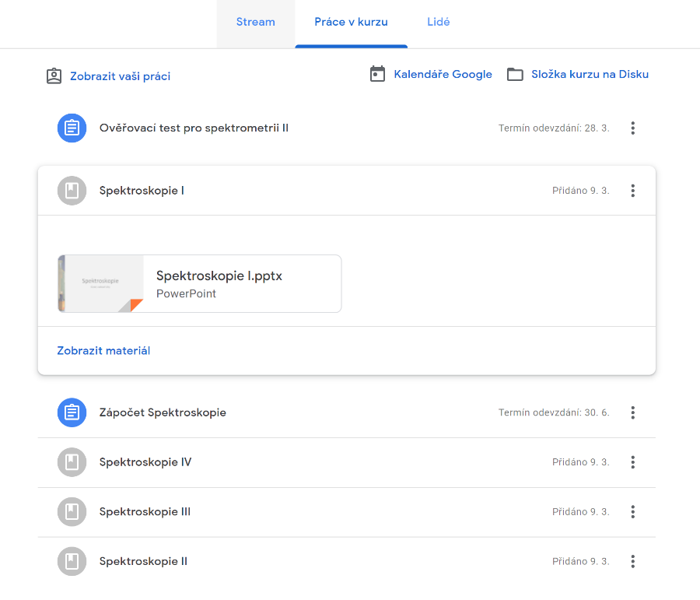
Task: Open three-dot menu for Ověřovací test
Action: point(633,128)
